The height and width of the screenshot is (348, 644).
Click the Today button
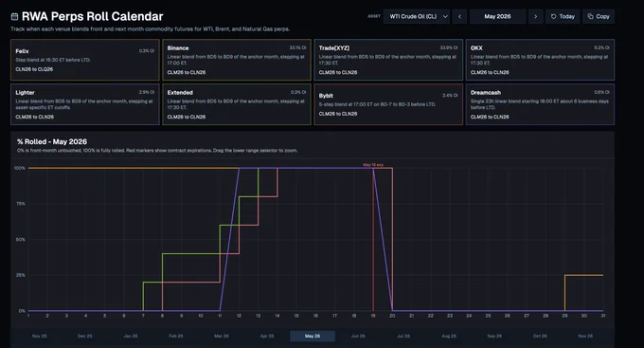click(x=563, y=16)
